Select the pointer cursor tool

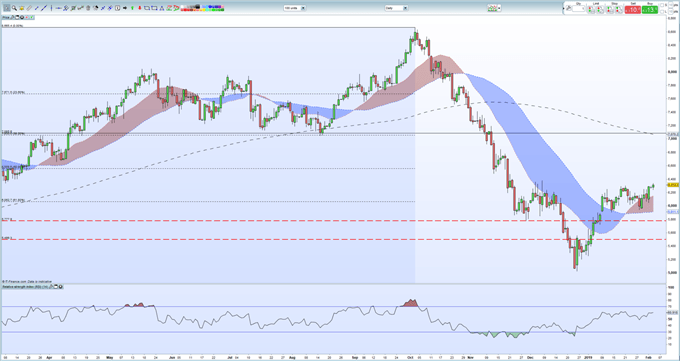(7, 8)
